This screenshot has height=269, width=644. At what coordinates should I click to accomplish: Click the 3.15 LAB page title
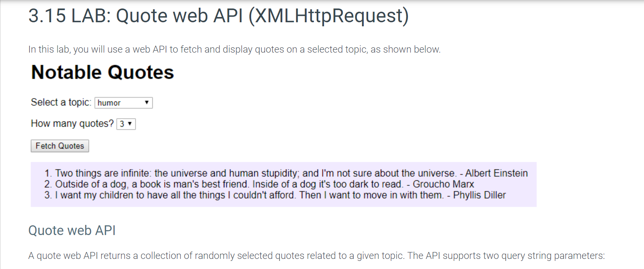[x=218, y=15]
